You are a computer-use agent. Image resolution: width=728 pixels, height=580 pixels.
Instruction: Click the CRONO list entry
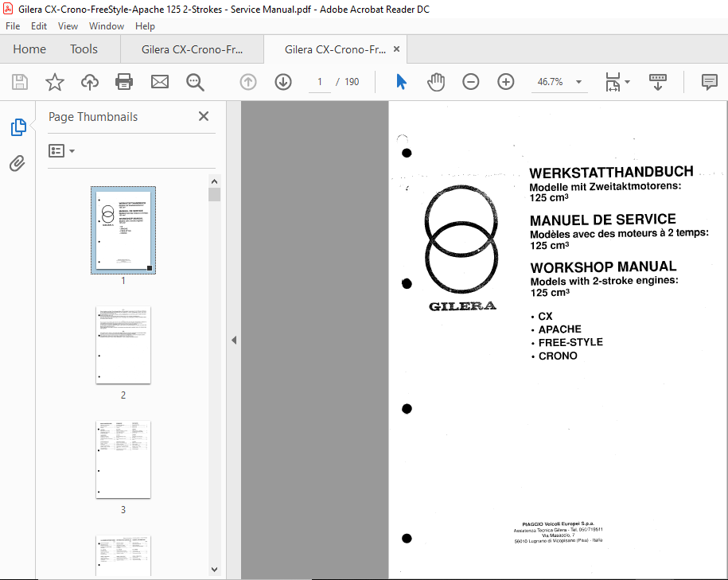(558, 356)
